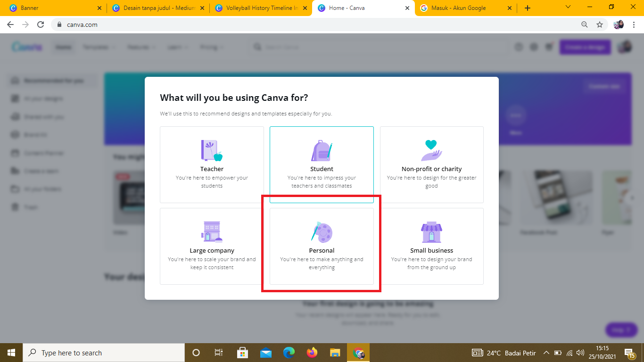
Task: Show hidden system tray icons
Action: [546, 353]
